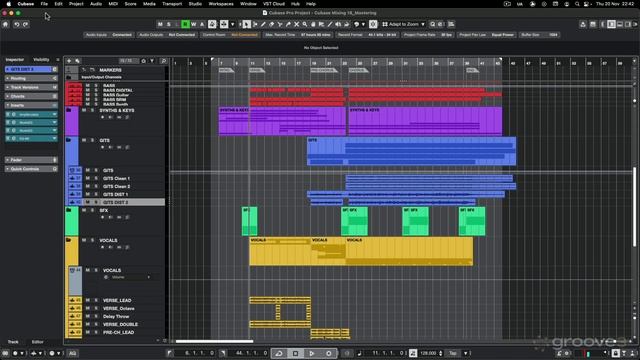Image resolution: width=640 pixels, height=360 pixels.
Task: Expand the Fader inspector section
Action: 31,160
